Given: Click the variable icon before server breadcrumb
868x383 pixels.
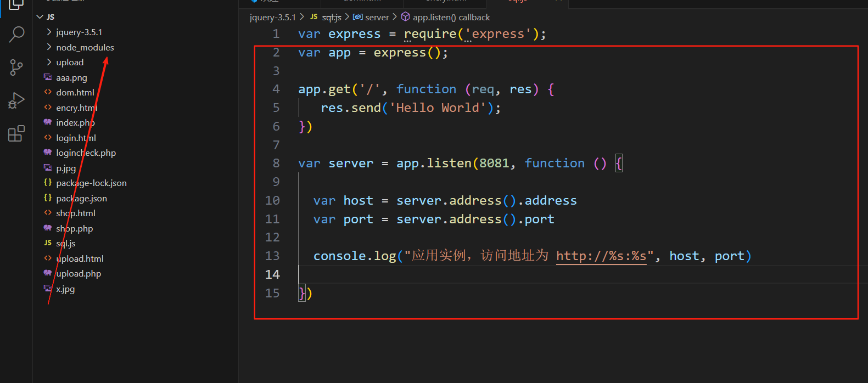Looking at the screenshot, I should click(x=358, y=17).
